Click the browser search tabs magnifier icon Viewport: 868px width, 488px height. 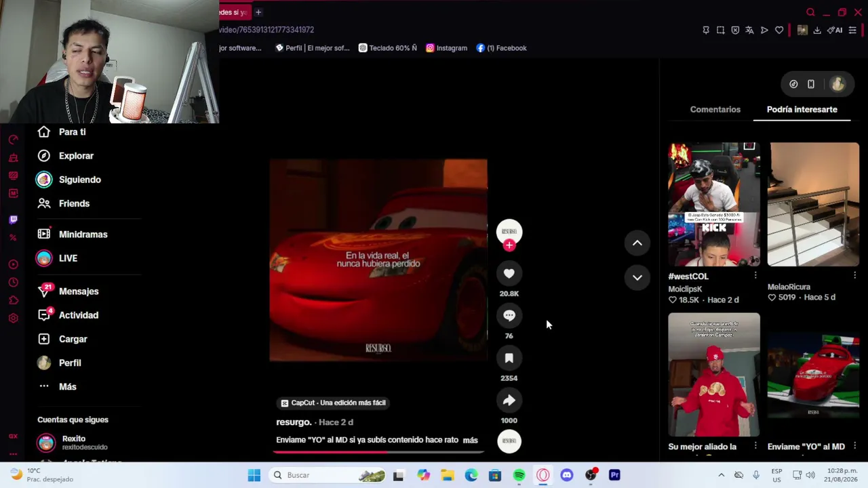tap(810, 12)
